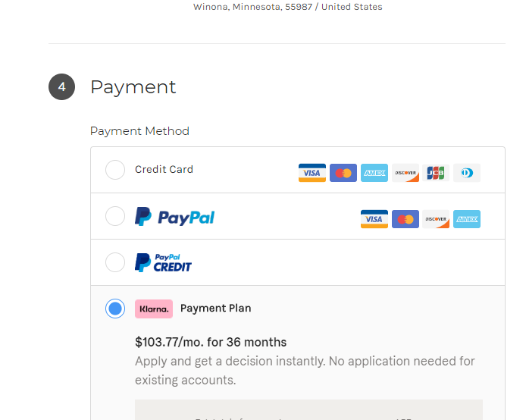Click the PayPal logo
Screen dimensions: 526x420
point(174,217)
